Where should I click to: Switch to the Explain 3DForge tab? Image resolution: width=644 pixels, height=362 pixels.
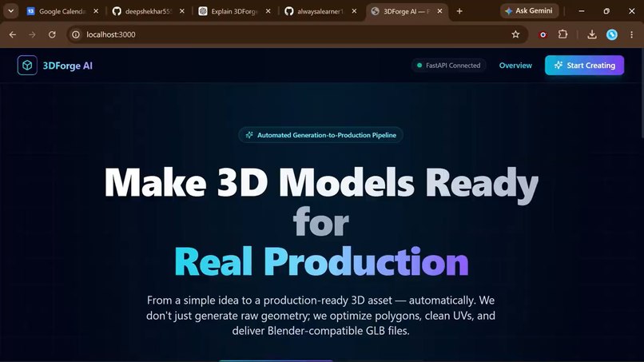[x=234, y=11]
